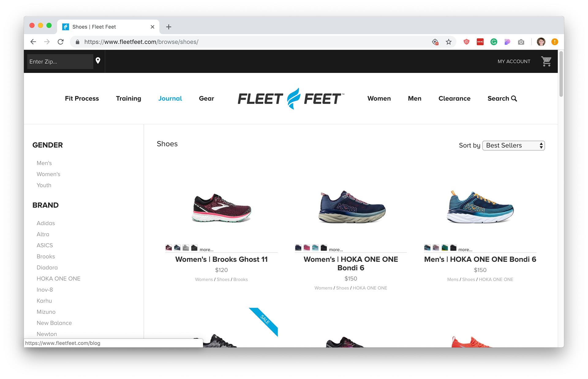The image size is (588, 379).
Task: Pick pink swatch on Women's HOKA Bondi 6
Action: 307,248
